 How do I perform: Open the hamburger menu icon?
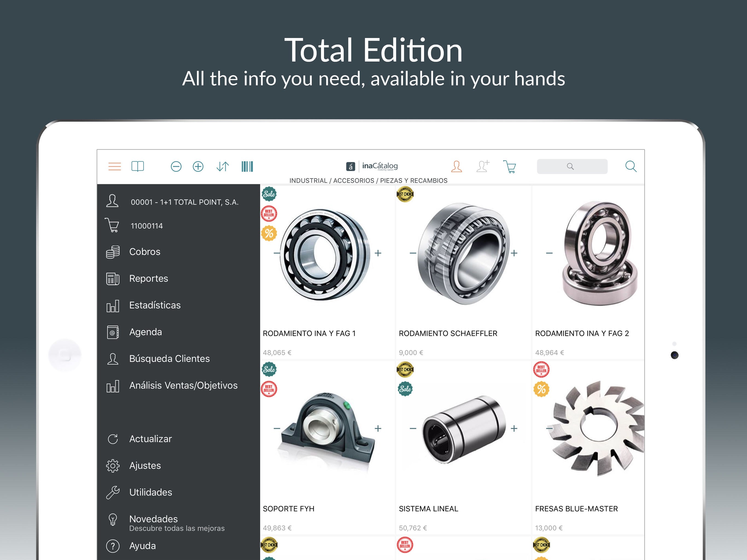point(115,167)
